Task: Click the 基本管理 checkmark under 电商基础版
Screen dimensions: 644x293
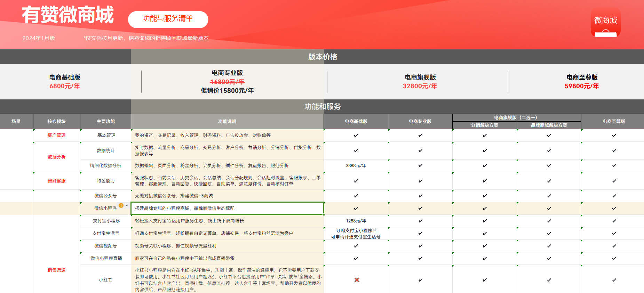Action: pos(356,136)
